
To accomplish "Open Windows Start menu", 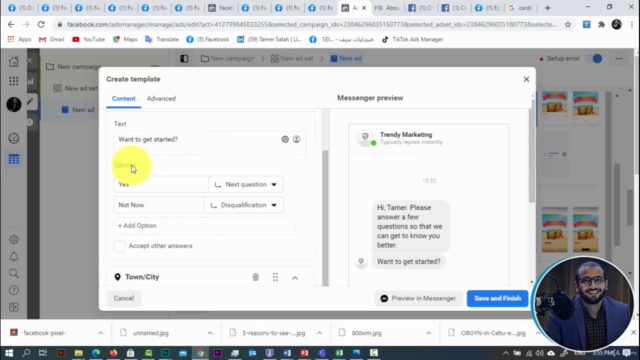I will [x=9, y=353].
